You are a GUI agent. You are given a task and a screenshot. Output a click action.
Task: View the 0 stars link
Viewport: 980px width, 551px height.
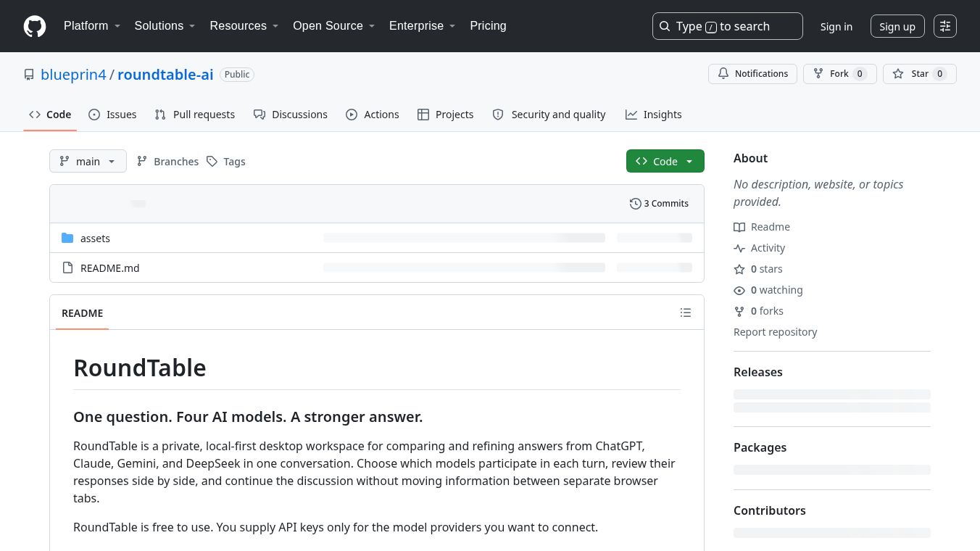point(758,269)
